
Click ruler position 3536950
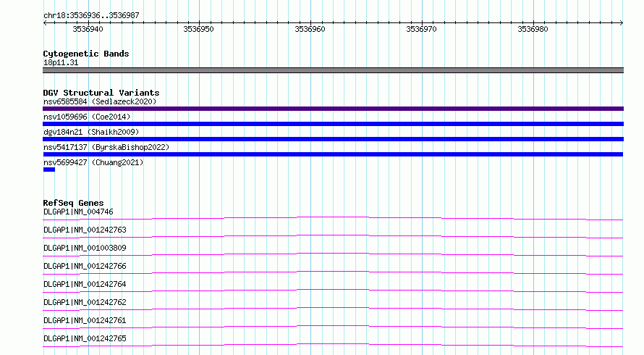point(199,29)
